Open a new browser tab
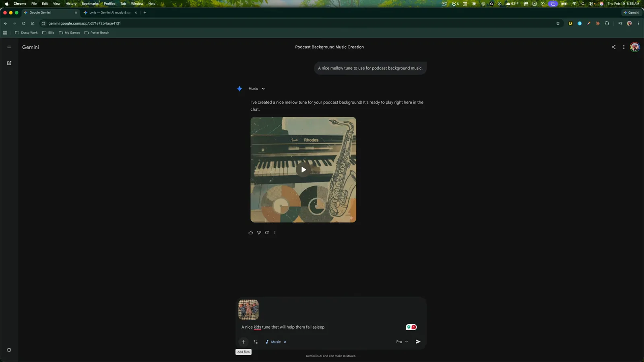The width and height of the screenshot is (644, 362). point(145,12)
